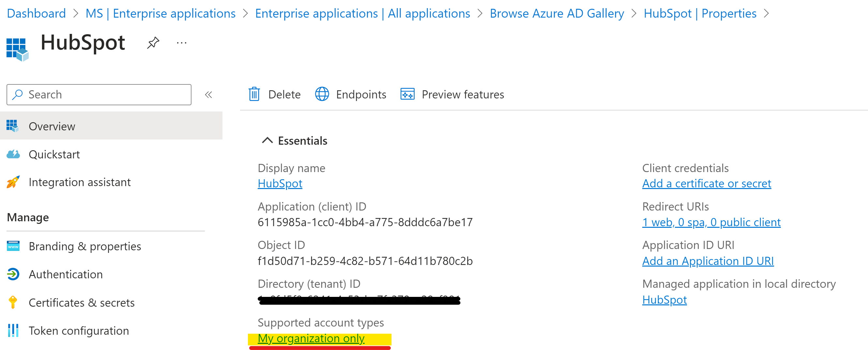Click the Display name label

pyautogui.click(x=291, y=168)
